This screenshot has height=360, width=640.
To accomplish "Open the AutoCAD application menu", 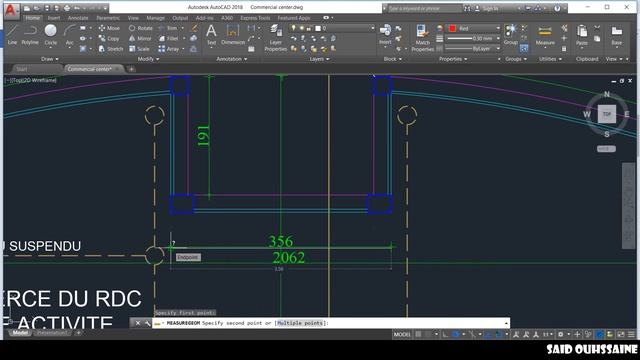I will [10, 10].
